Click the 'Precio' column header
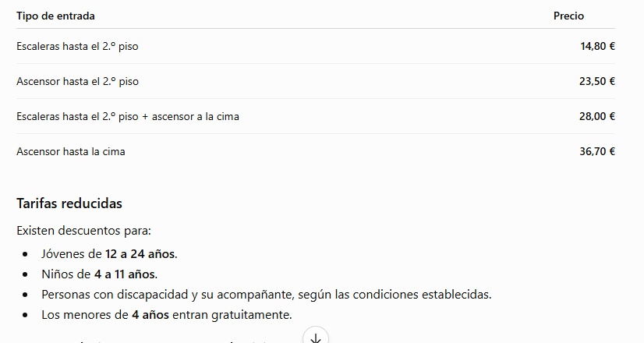Image resolution: width=644 pixels, height=343 pixels. (568, 16)
